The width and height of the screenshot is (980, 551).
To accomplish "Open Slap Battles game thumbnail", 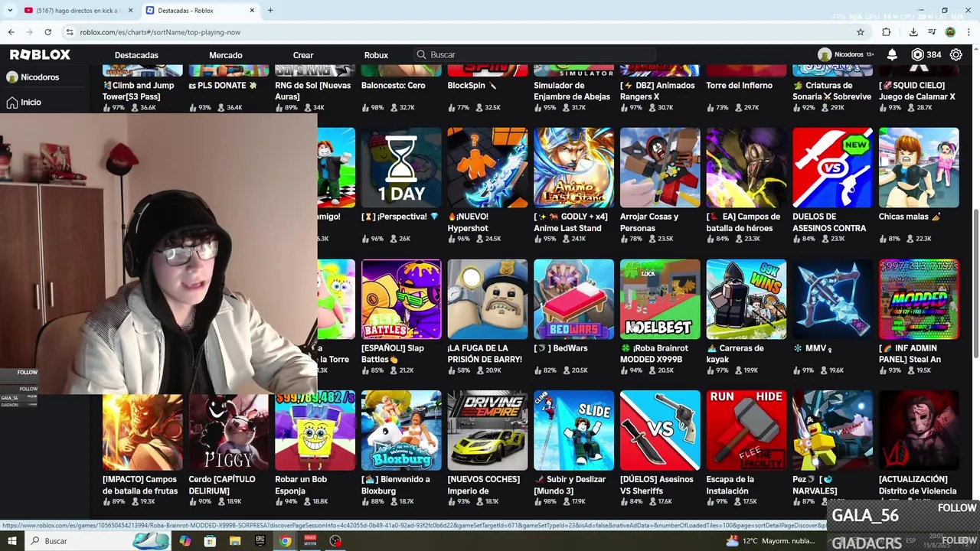I will [x=401, y=299].
